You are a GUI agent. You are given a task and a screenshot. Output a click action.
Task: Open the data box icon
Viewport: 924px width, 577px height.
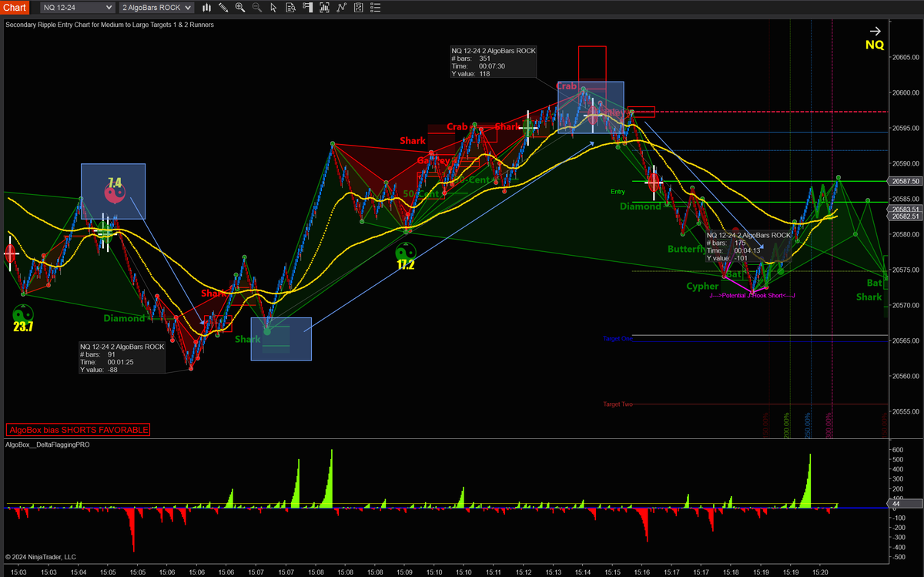click(291, 8)
